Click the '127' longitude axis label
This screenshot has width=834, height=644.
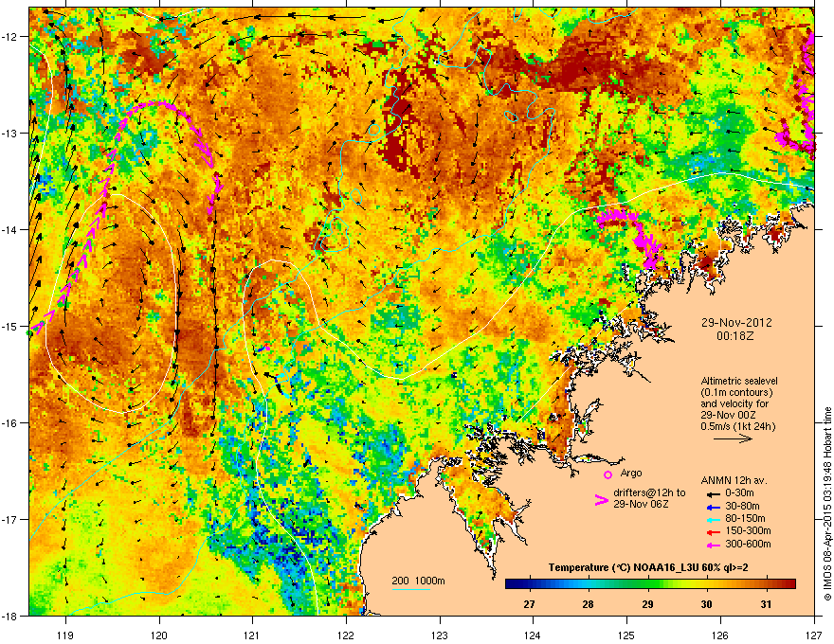point(814,635)
